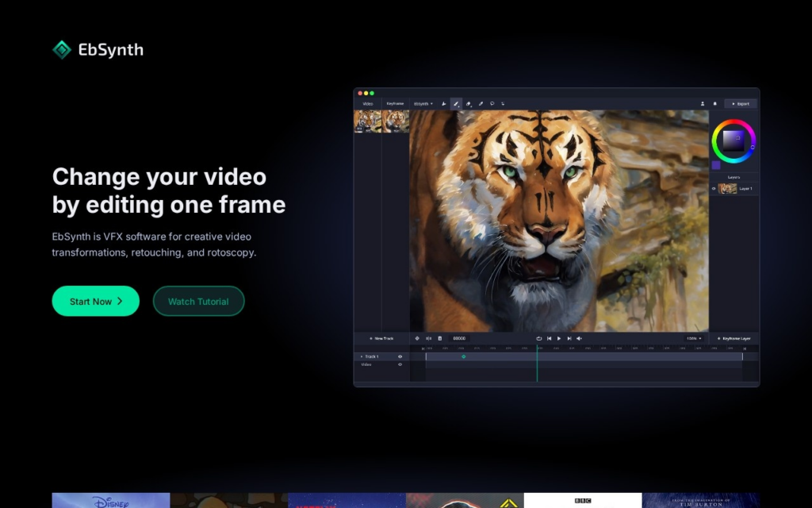Click the delete trash icon in the timeline
812x508 pixels.
[440, 338]
